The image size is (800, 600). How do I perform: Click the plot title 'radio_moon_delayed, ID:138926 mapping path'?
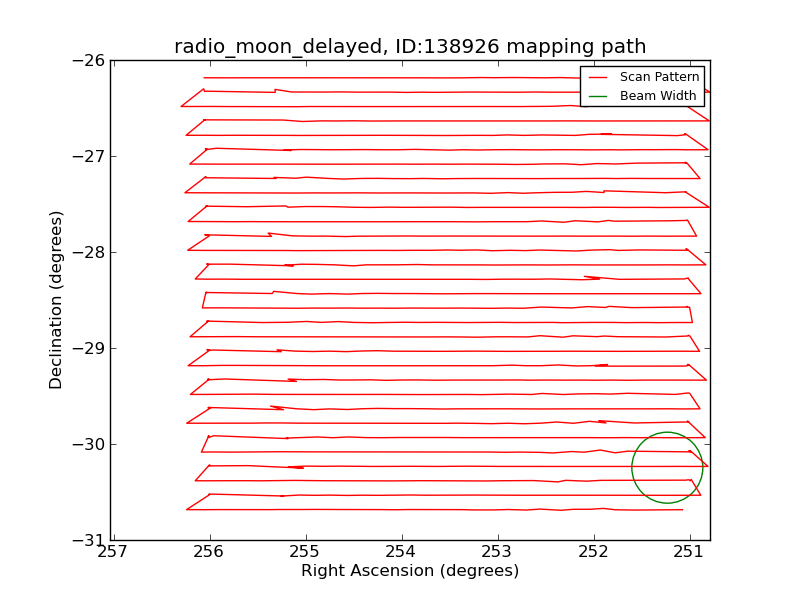(x=410, y=47)
